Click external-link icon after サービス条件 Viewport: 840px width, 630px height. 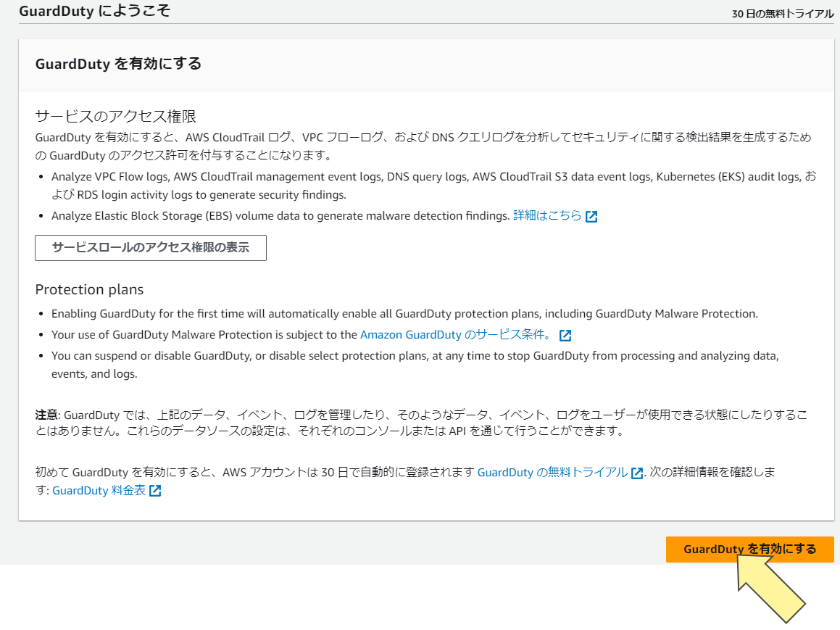565,336
